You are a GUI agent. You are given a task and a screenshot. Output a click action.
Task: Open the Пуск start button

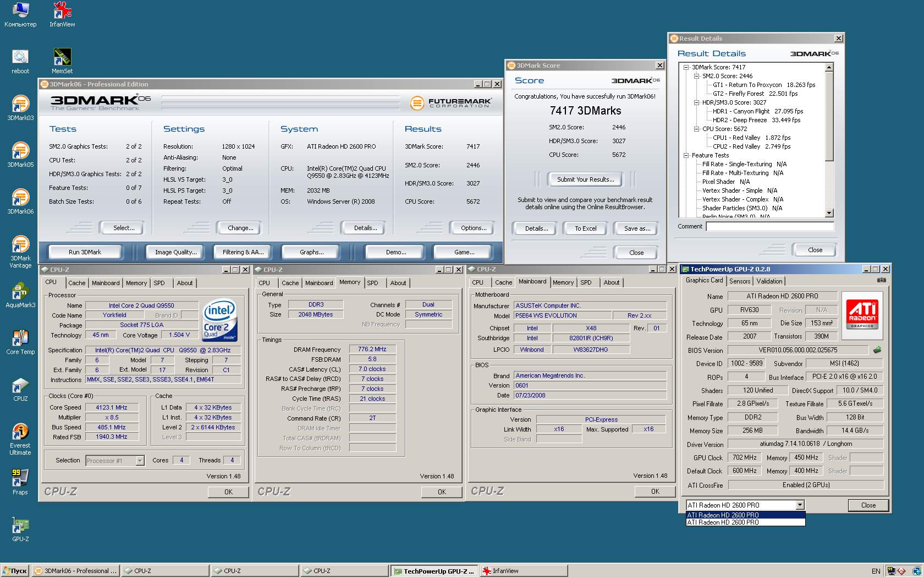(x=15, y=571)
